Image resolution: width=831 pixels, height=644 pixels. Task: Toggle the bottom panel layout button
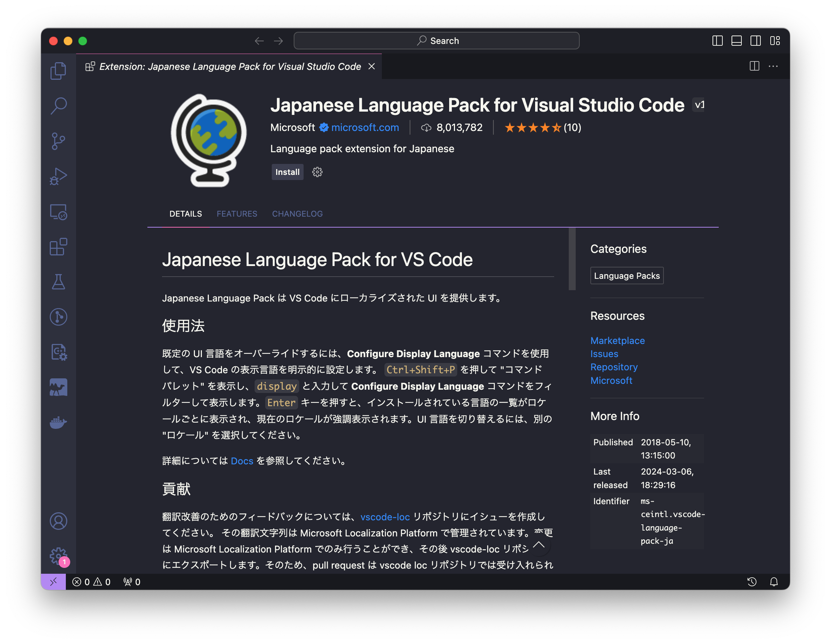click(x=736, y=41)
